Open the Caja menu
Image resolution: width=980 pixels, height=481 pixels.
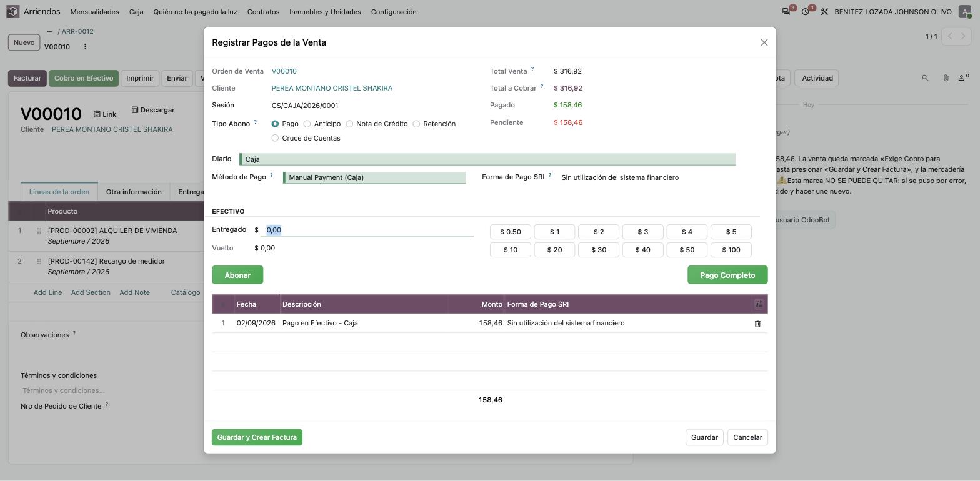(136, 12)
